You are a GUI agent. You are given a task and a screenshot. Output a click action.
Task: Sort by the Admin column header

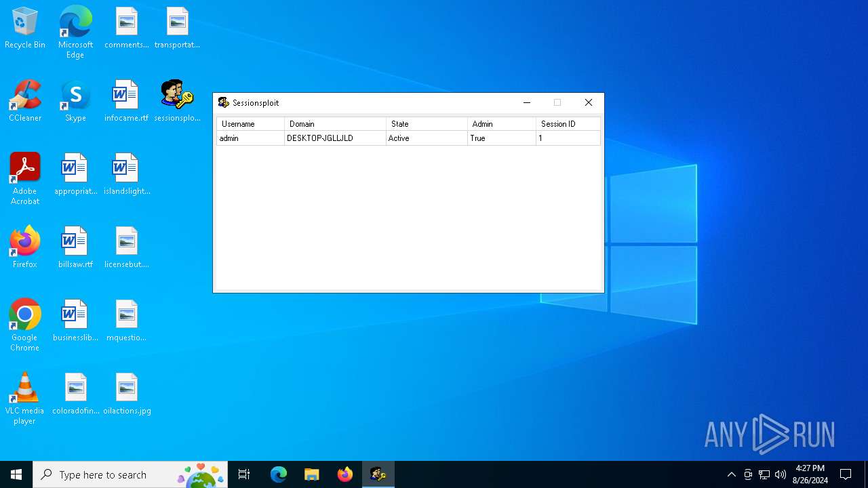coord(501,124)
